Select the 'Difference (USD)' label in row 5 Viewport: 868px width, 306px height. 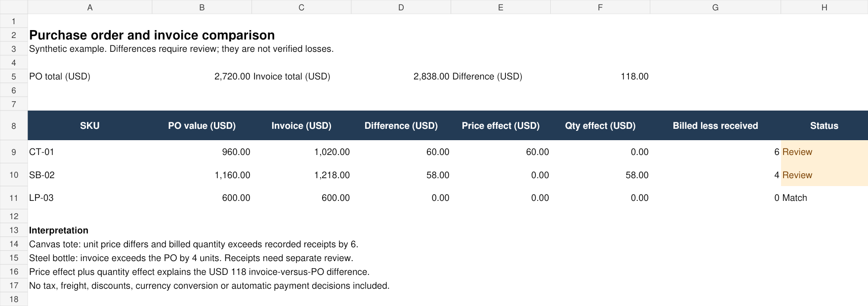click(x=500, y=76)
